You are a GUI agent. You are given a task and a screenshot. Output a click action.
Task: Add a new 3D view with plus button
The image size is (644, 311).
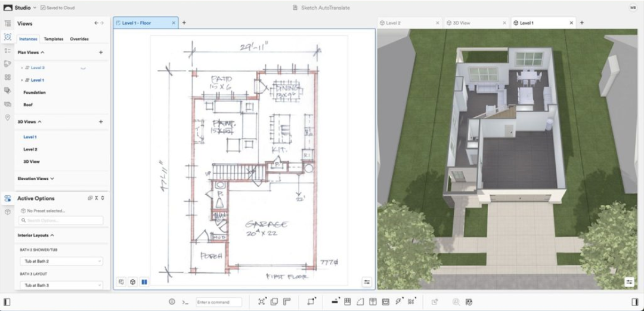tap(101, 122)
